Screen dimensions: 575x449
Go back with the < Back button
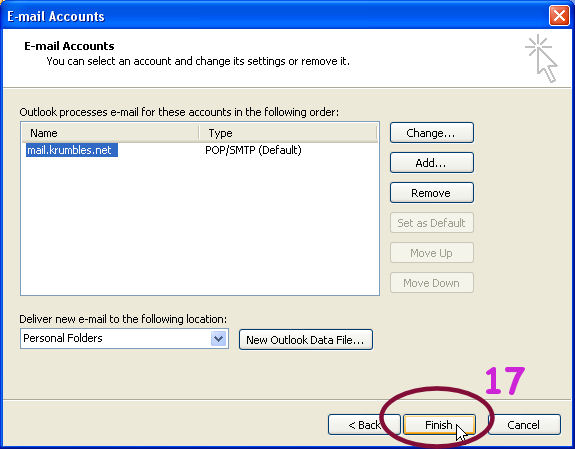point(364,425)
